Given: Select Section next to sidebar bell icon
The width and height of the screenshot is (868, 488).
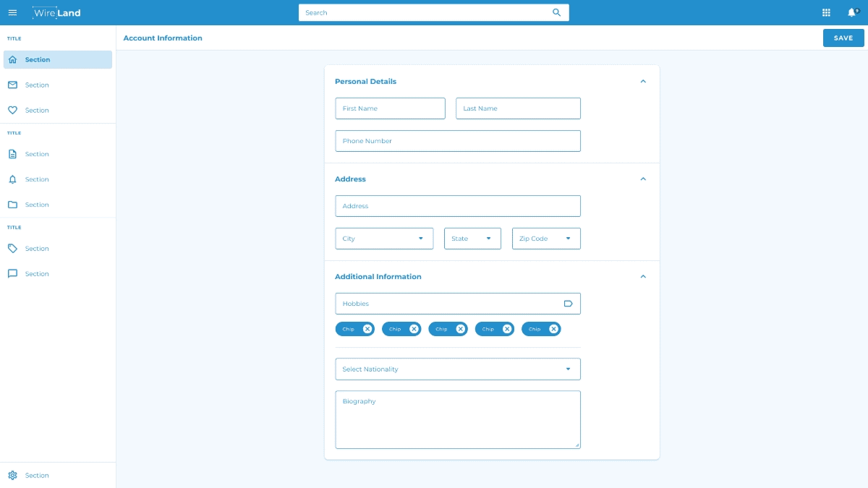Looking at the screenshot, I should click(37, 179).
